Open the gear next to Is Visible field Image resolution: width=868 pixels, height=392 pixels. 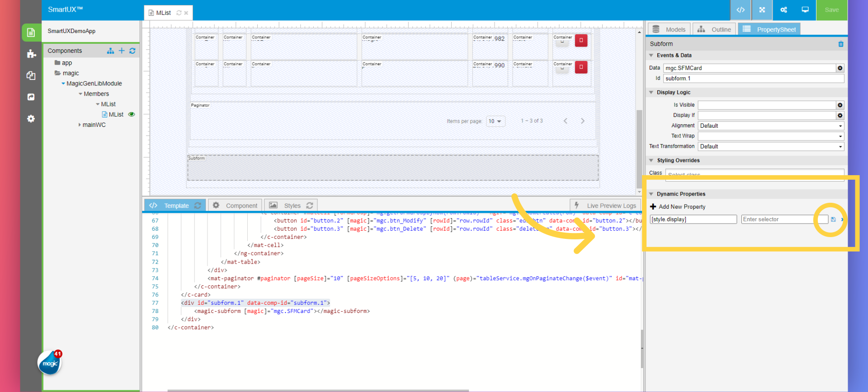[840, 105]
